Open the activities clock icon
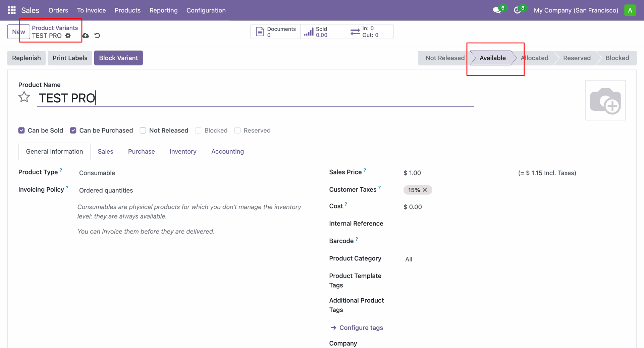The width and height of the screenshot is (644, 348). point(517,10)
